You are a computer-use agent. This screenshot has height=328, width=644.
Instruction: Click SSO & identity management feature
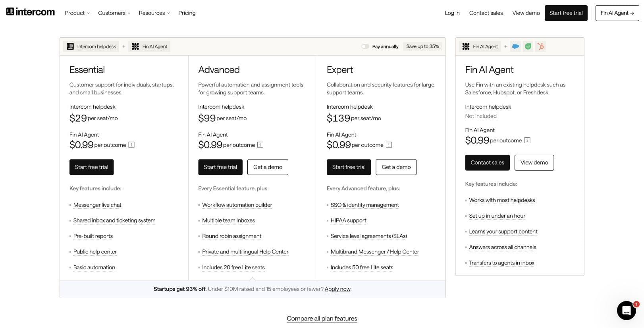point(365,205)
